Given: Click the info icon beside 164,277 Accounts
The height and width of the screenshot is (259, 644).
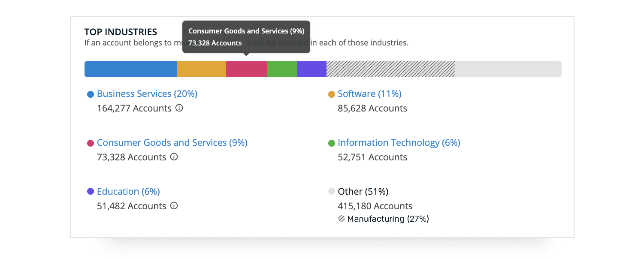Looking at the screenshot, I should (x=179, y=108).
